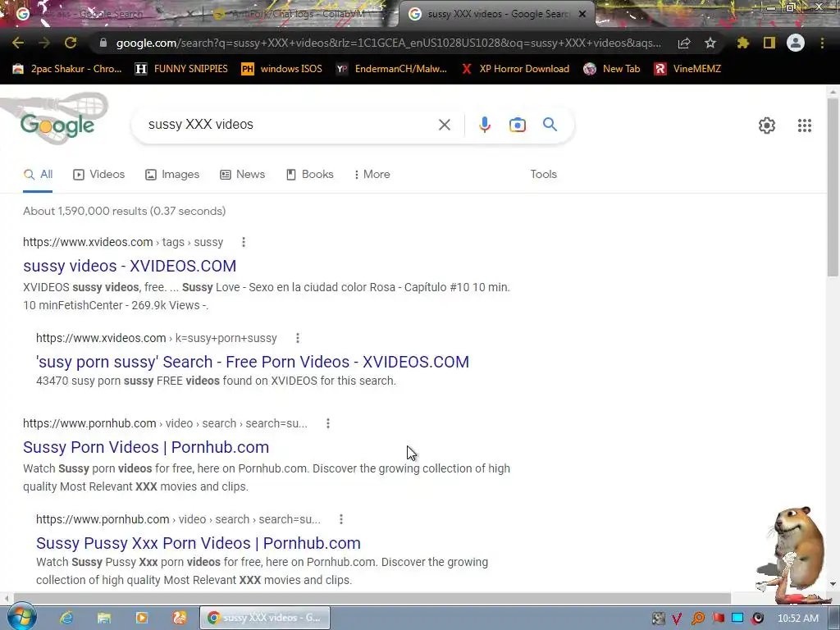Click the Chrome taskbar window button

click(265, 618)
